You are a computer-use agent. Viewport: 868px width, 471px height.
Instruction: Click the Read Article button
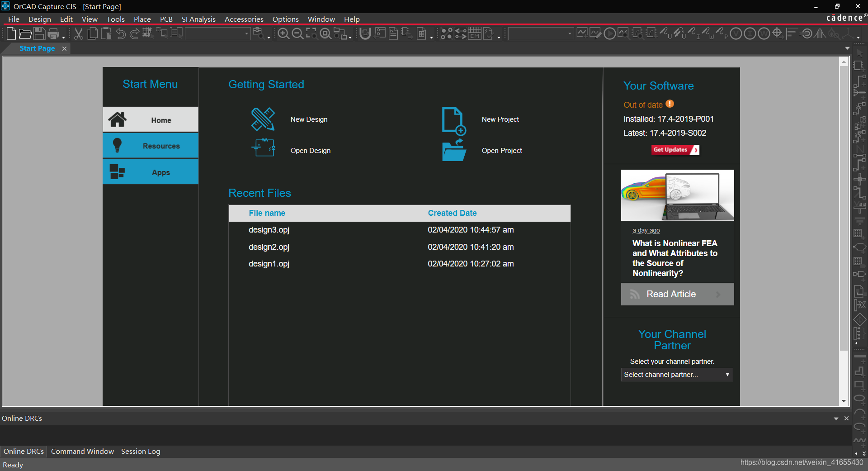pyautogui.click(x=677, y=294)
